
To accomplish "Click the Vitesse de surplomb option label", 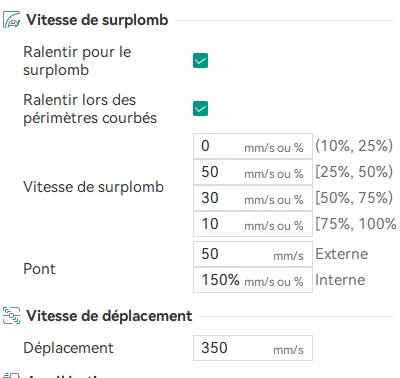I will tap(93, 187).
